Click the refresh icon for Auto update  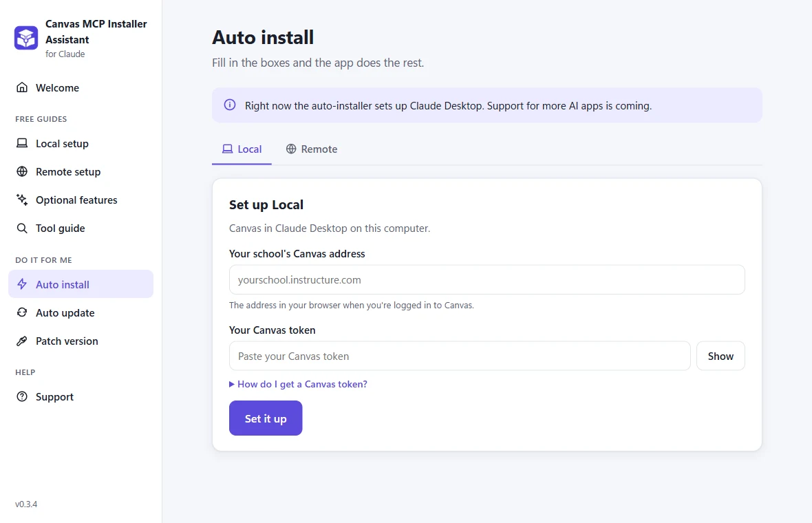pos(22,312)
